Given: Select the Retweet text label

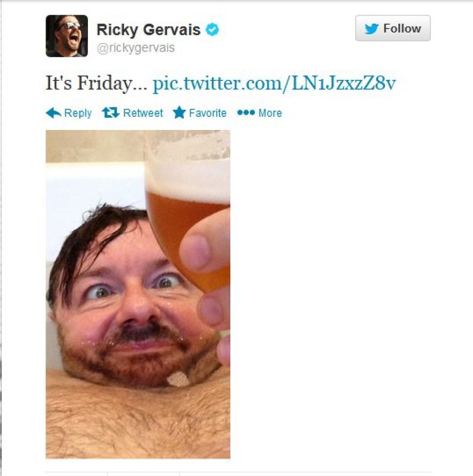Looking at the screenshot, I should click(x=143, y=113).
